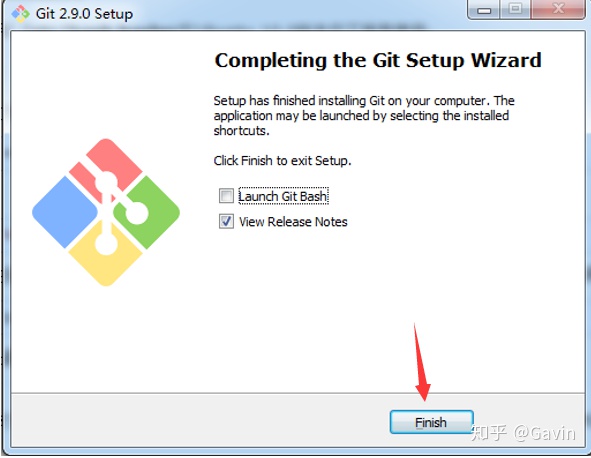
Task: Click the disabled maximize window button
Action: (x=515, y=9)
